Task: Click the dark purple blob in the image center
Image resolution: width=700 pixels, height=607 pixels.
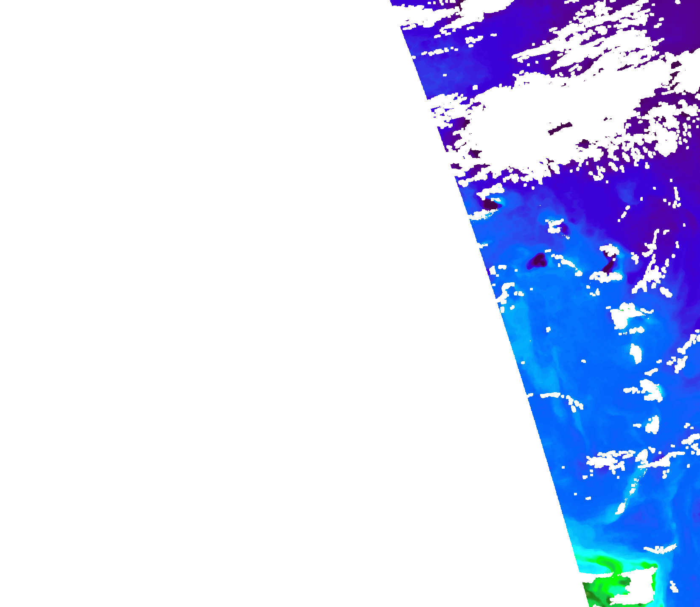Action: point(538,260)
